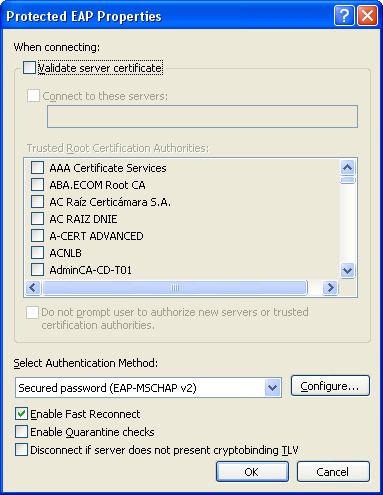Image resolution: width=383 pixels, height=495 pixels.
Task: Select the AAA Certificate Services text
Action: coord(108,168)
